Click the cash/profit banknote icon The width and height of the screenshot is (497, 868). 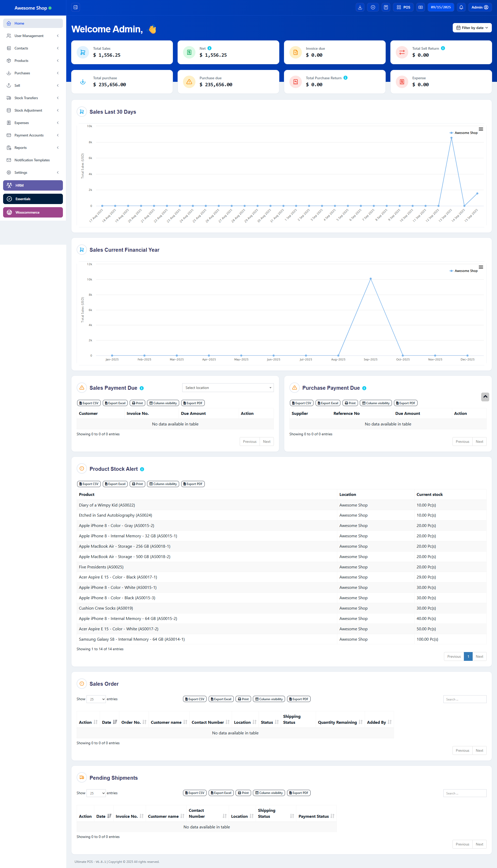point(421,7)
